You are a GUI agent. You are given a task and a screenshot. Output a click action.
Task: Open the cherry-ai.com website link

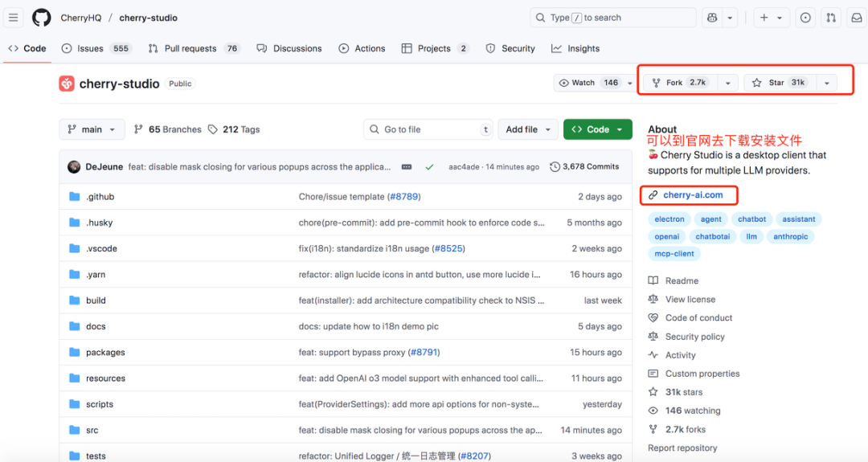693,194
